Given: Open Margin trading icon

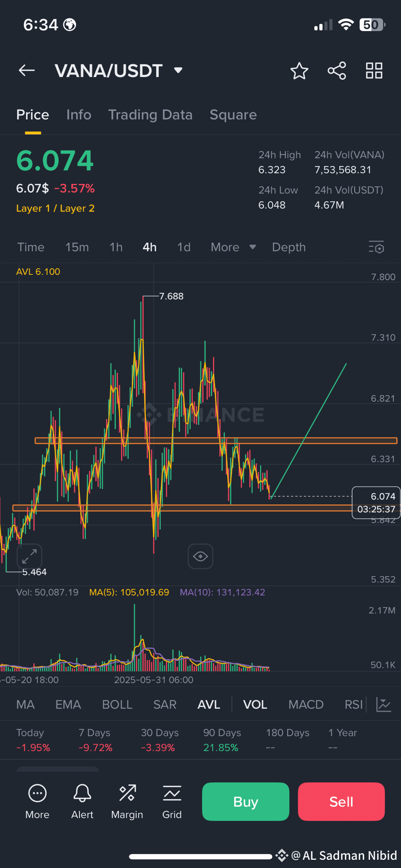Looking at the screenshot, I should pyautogui.click(x=127, y=802).
